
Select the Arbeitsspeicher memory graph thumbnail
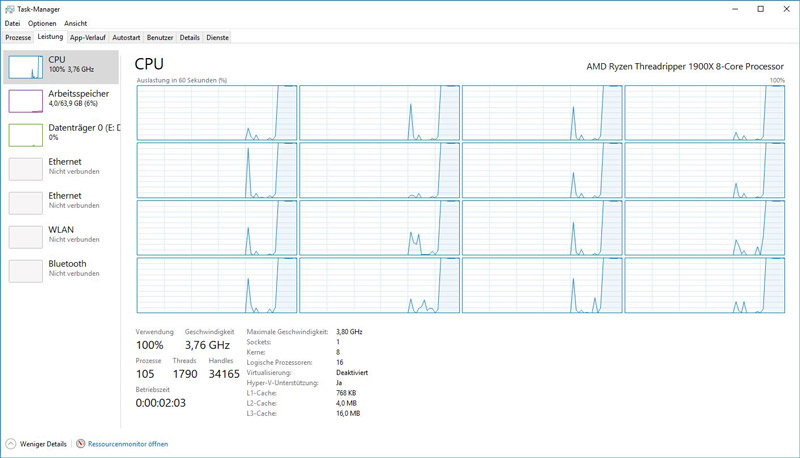coord(25,101)
